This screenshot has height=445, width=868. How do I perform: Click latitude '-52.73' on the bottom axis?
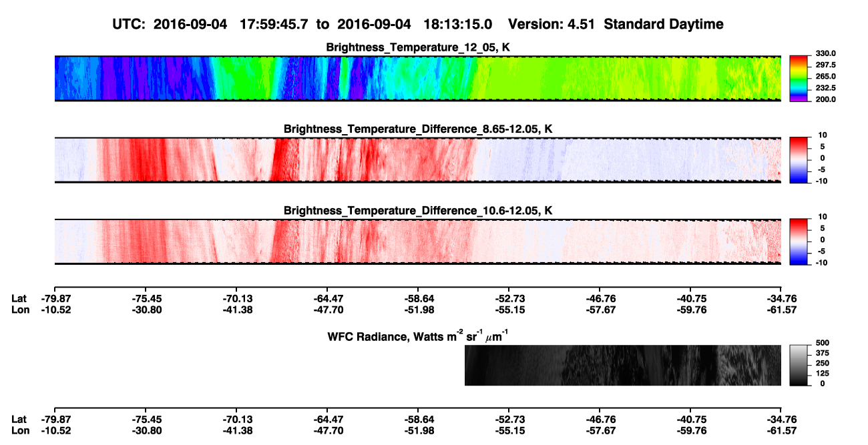coord(509,420)
